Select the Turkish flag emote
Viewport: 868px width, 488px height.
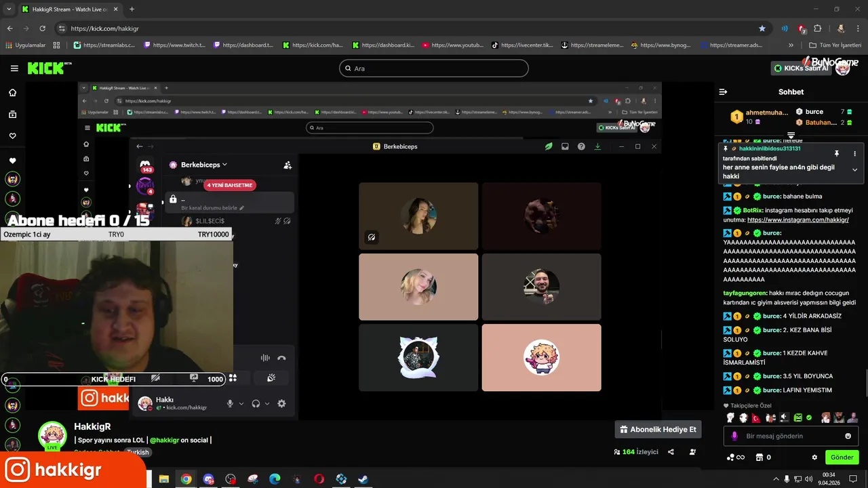[756, 418]
